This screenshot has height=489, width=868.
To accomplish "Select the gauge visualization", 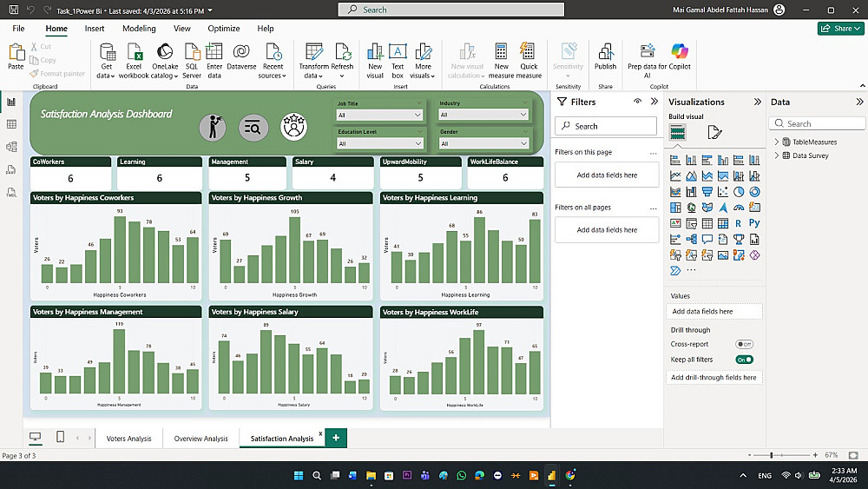I will 739,208.
